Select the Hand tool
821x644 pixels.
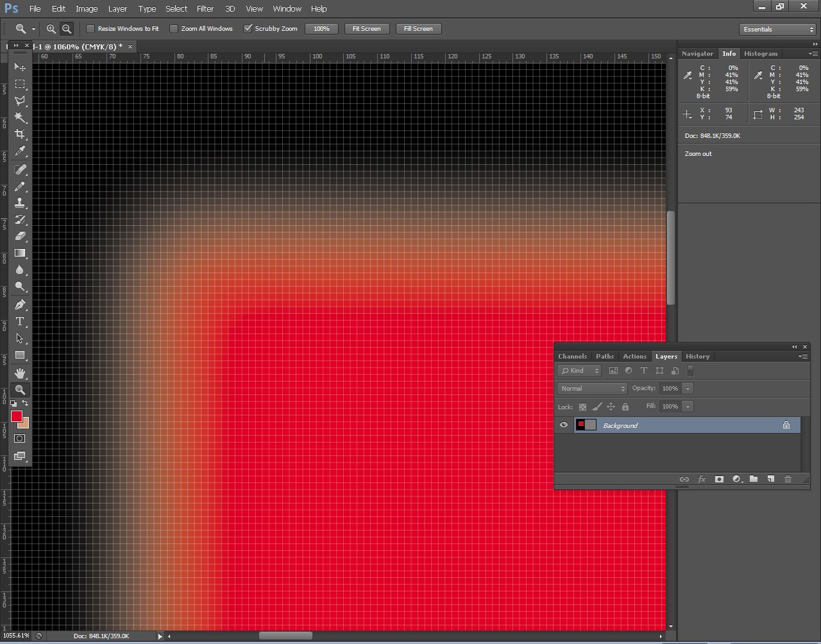(20, 373)
